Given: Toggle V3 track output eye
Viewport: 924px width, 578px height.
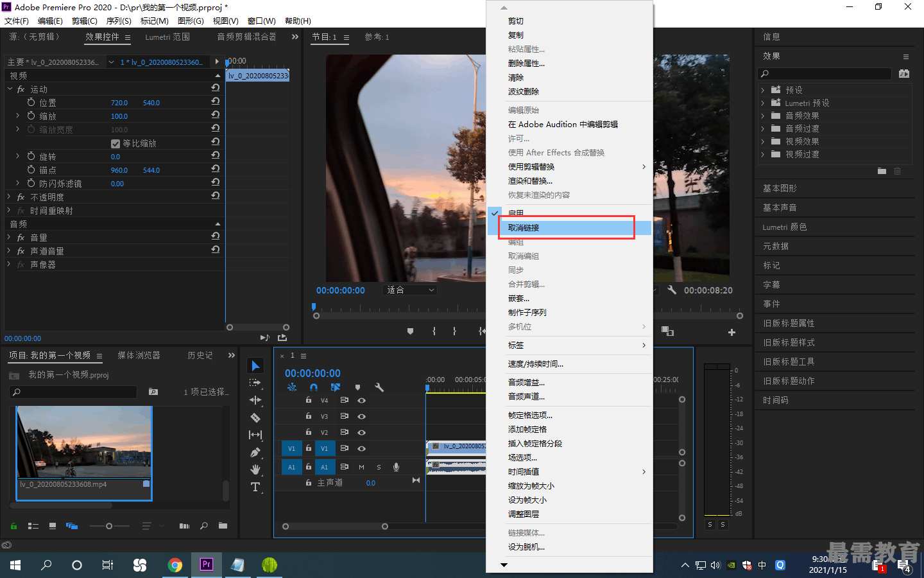Looking at the screenshot, I should click(361, 416).
